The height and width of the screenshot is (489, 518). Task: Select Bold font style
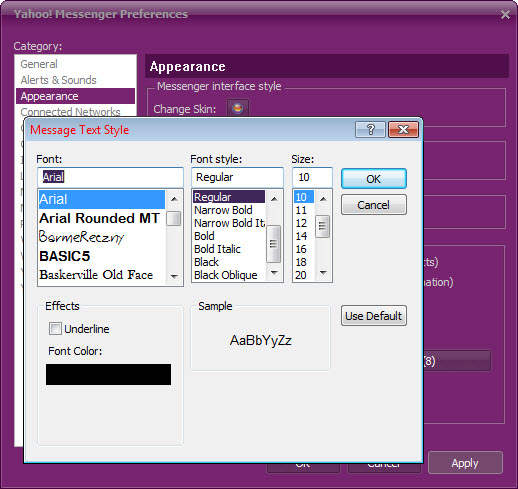(x=229, y=236)
